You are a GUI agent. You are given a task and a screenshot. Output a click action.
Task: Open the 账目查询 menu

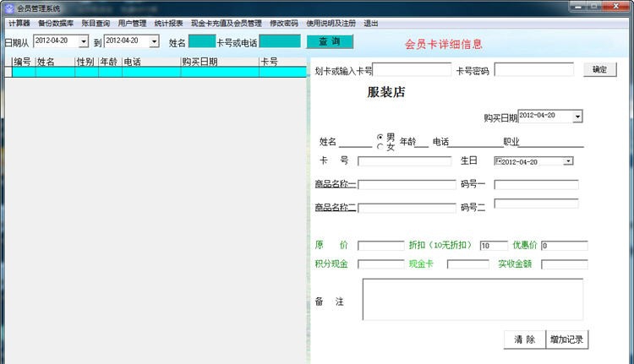click(x=96, y=23)
